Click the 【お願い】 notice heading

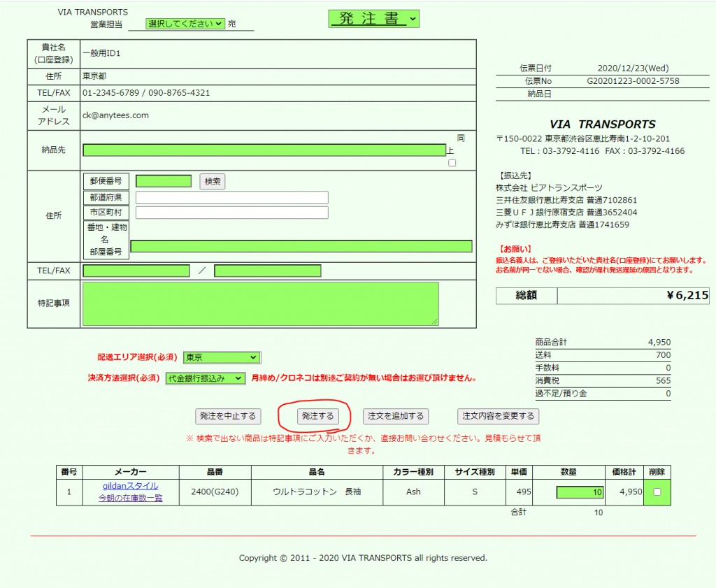tap(515, 250)
